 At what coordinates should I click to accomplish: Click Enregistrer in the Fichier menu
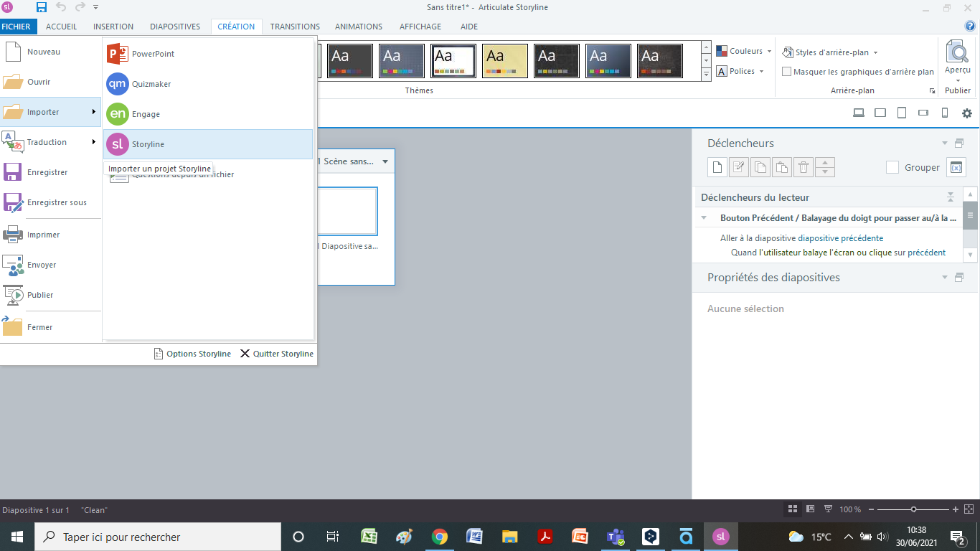pos(50,172)
